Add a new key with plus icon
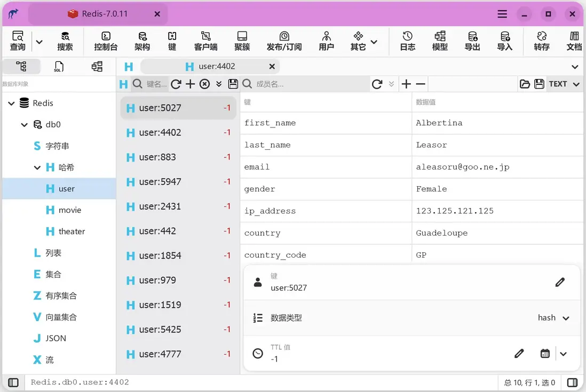The width and height of the screenshot is (586, 392). (190, 84)
